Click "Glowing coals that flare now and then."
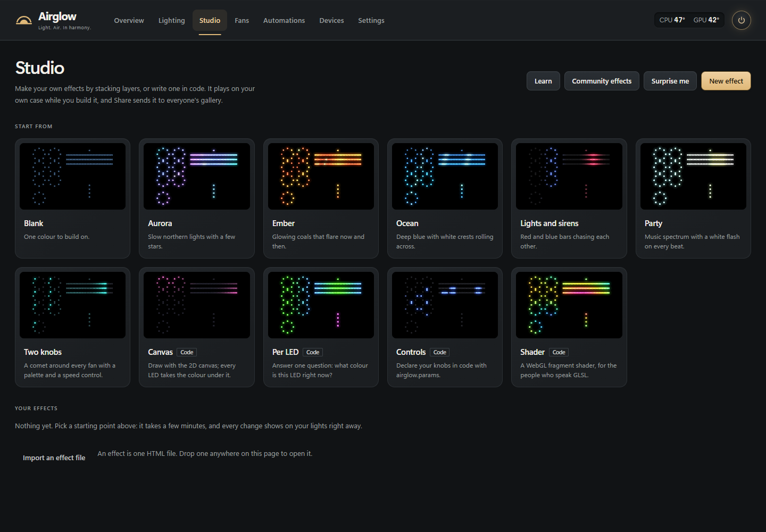Image resolution: width=766 pixels, height=532 pixels. point(318,242)
